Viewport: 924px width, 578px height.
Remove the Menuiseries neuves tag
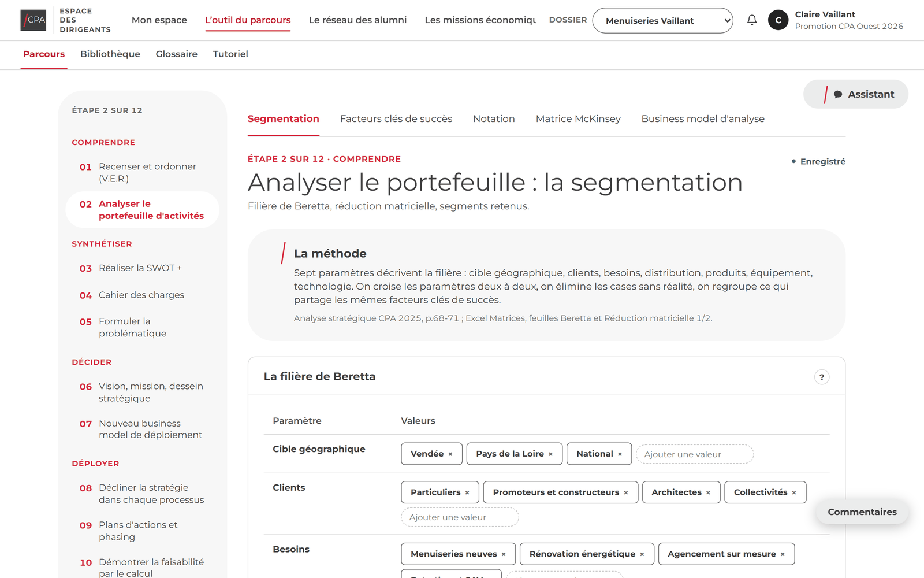[x=504, y=554]
